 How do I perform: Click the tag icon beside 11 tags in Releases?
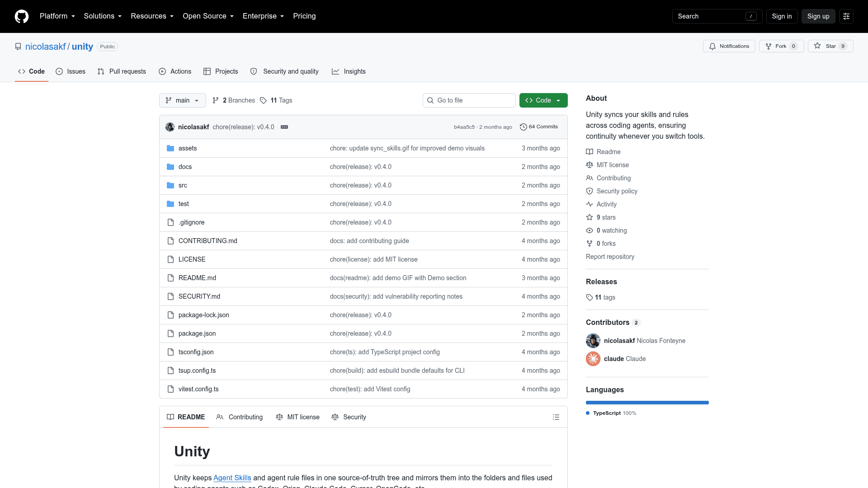tap(590, 297)
